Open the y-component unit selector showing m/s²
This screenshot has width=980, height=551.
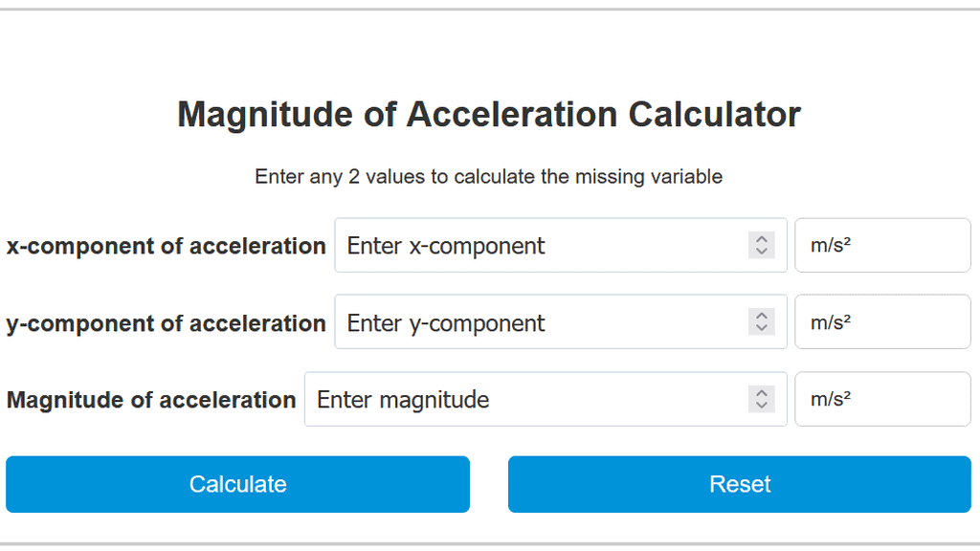coord(881,321)
